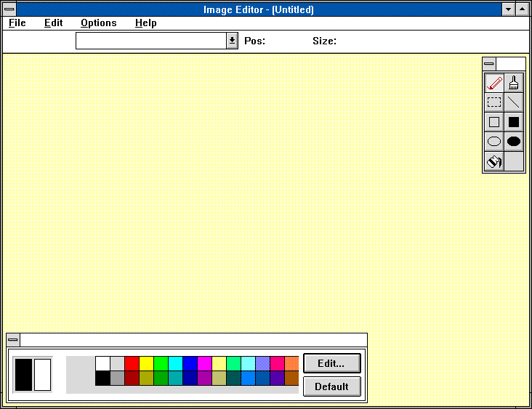The width and height of the screenshot is (532, 409).
Task: Click the white background color indicator
Action: click(x=42, y=375)
